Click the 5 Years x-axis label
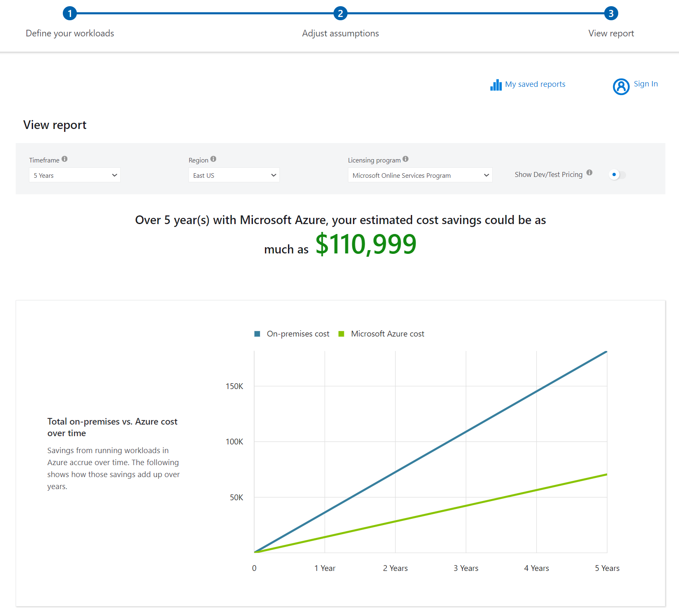 (x=607, y=568)
